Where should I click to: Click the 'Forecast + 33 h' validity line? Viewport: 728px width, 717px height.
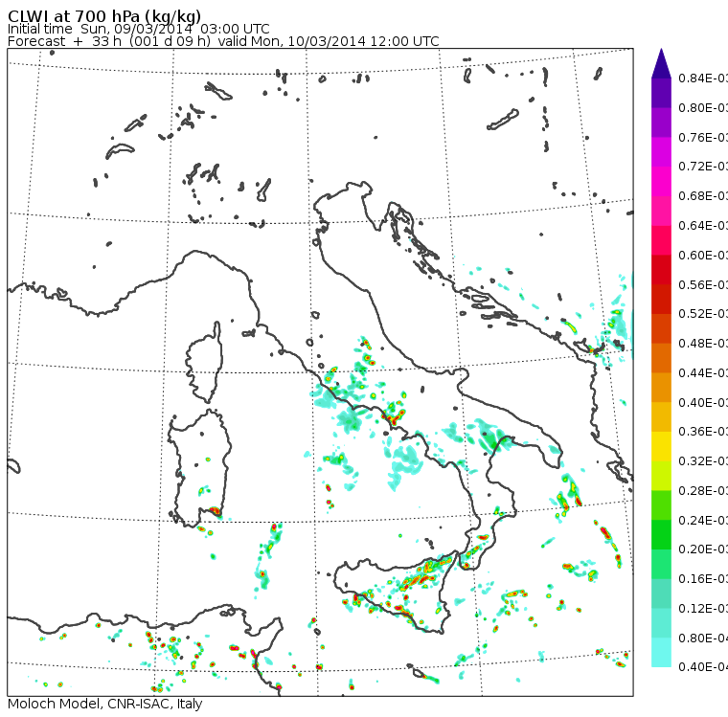point(223,41)
